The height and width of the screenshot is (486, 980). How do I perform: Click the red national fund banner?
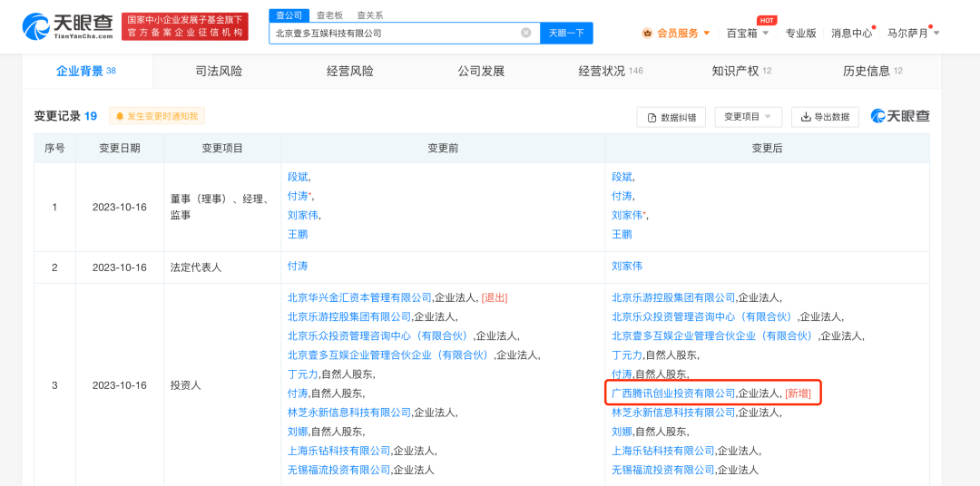184,26
